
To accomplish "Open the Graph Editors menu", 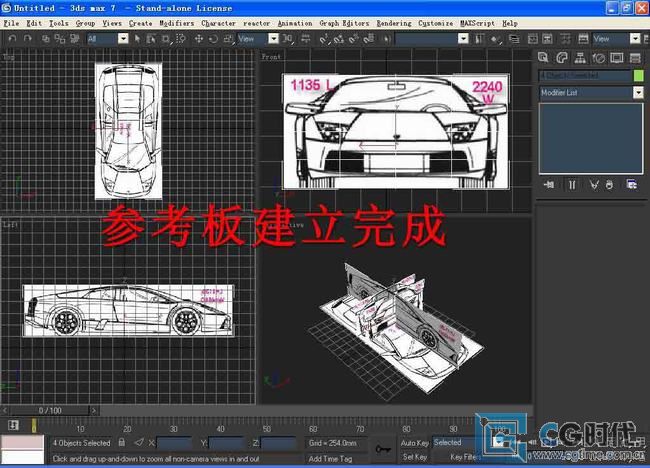I will [x=344, y=23].
